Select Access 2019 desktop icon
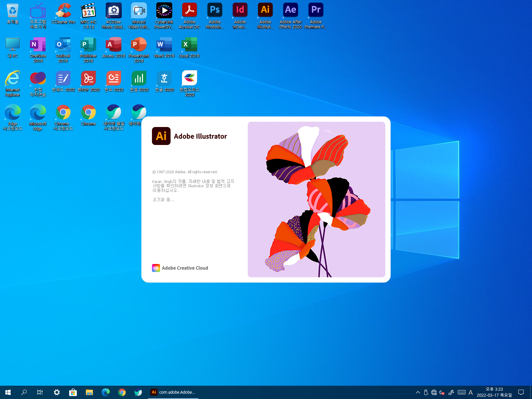This screenshot has height=399, width=532. click(x=114, y=48)
